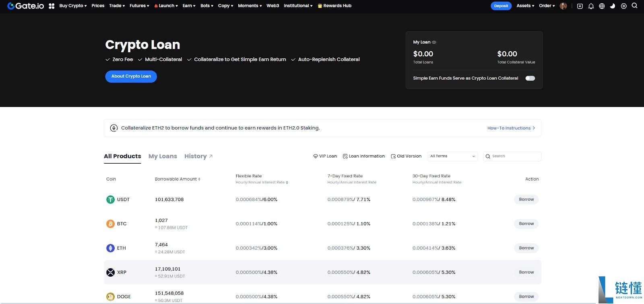Sort by Flexible Rate arrows

pyautogui.click(x=287, y=183)
